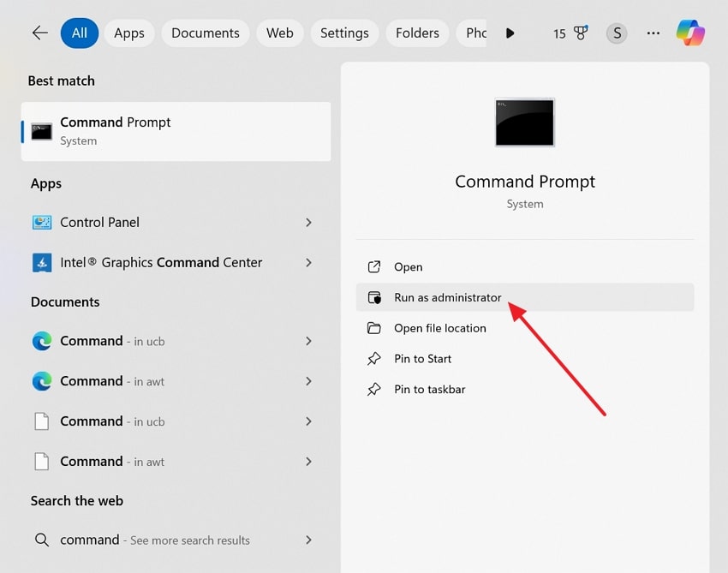Switch to the Documents filter tab
Screen dimensions: 728x573
pos(206,33)
